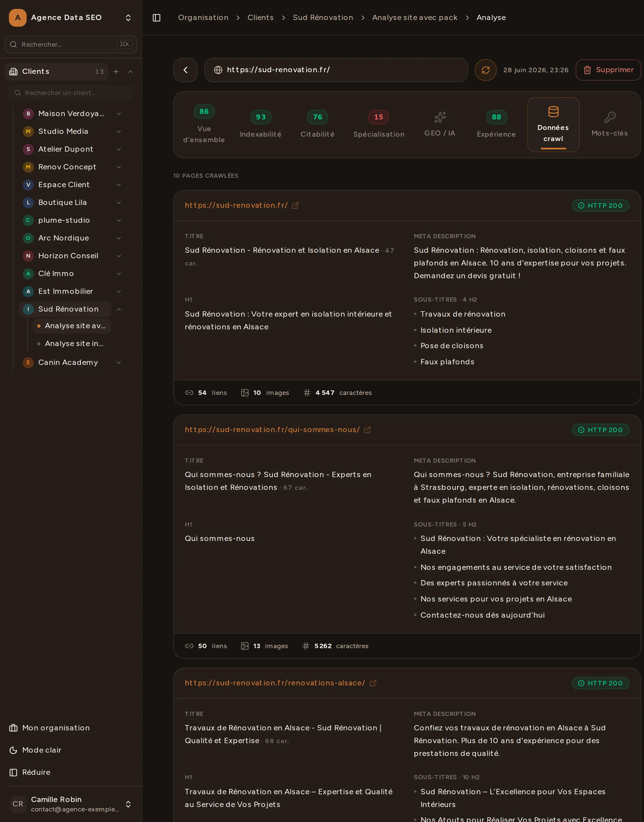Viewport: 644px width, 822px height.
Task: Switch to the Vue d'ensemble tab
Action: click(x=204, y=124)
